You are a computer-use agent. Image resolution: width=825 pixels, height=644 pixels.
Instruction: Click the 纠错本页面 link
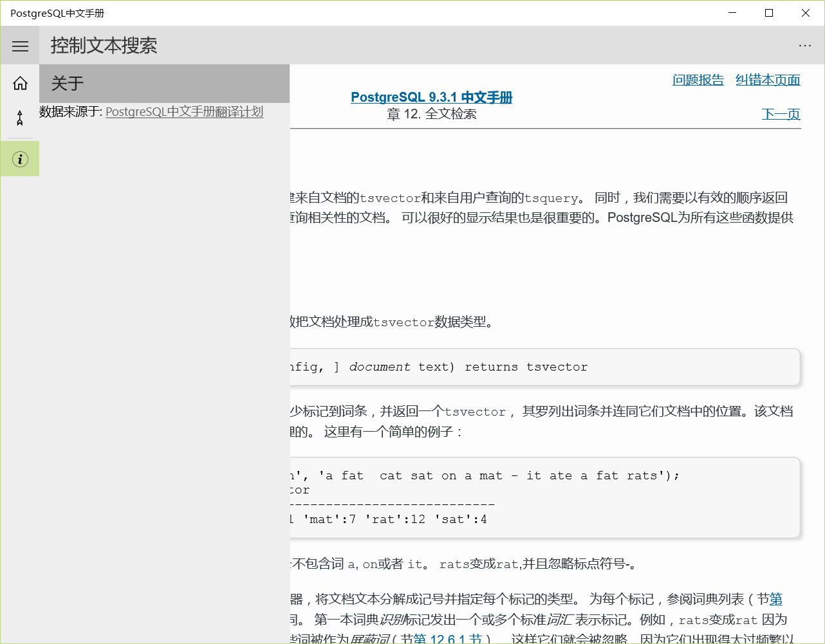(x=768, y=80)
